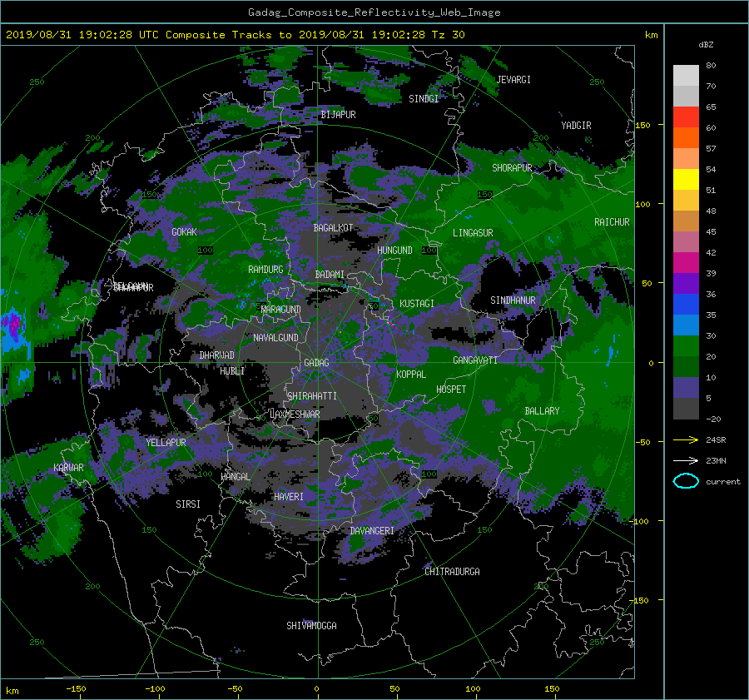Point at the RAMDURG city label
Viewport: 749px width, 700px height.
pyautogui.click(x=265, y=270)
